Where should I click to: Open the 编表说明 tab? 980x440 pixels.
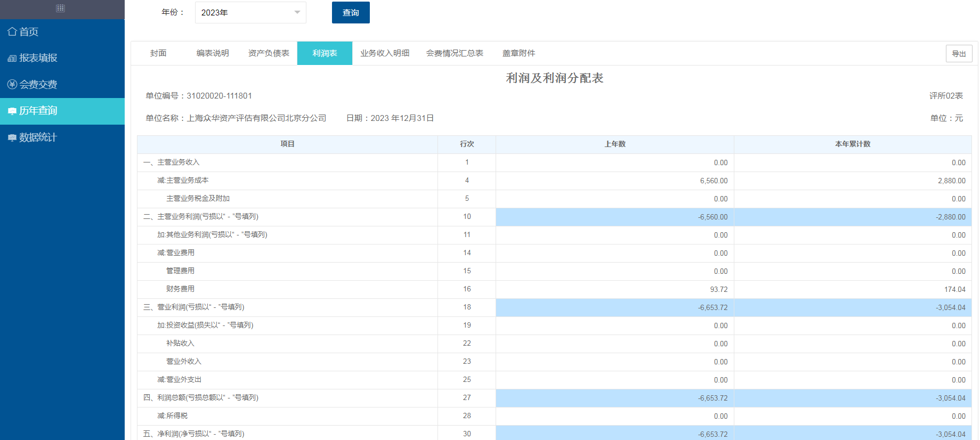tap(213, 53)
